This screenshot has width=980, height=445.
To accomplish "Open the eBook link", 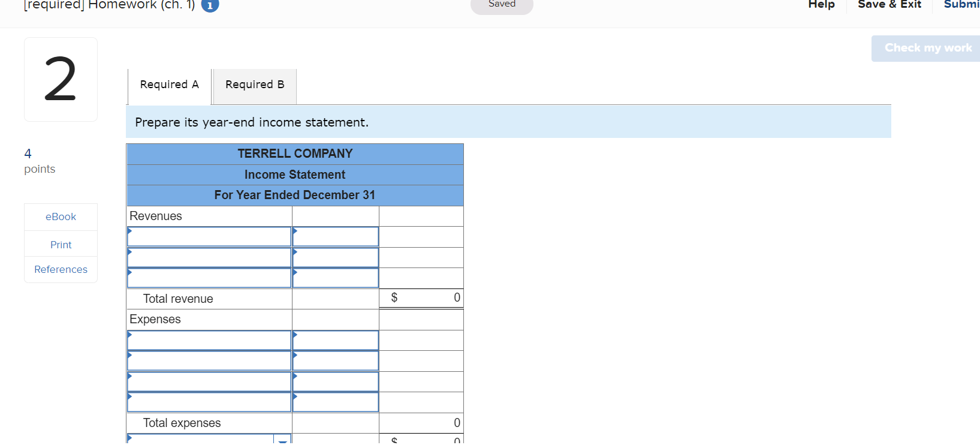I will point(61,217).
